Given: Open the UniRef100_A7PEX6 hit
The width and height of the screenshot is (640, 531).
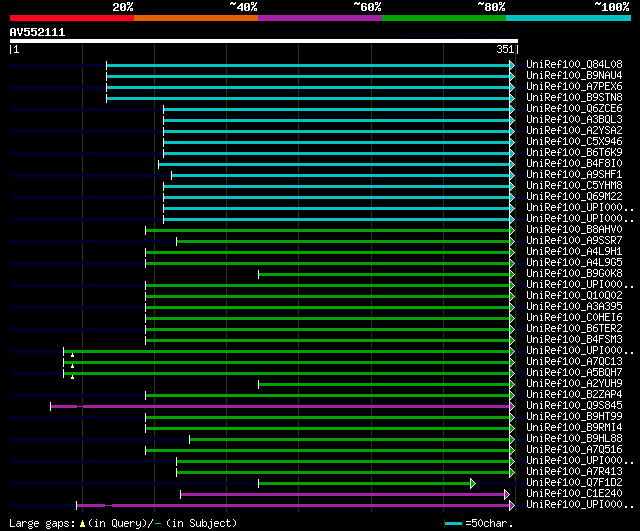Looking at the screenshot, I should pyautogui.click(x=574, y=87).
